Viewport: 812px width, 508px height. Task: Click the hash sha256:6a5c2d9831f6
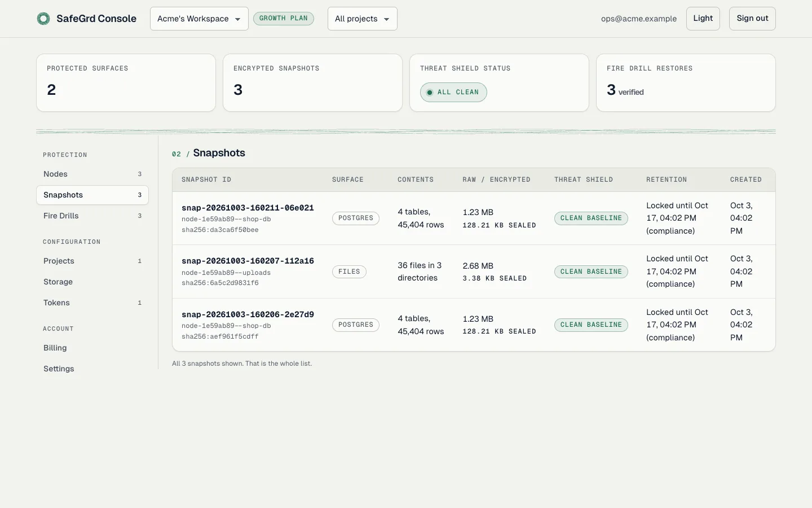coord(220,283)
